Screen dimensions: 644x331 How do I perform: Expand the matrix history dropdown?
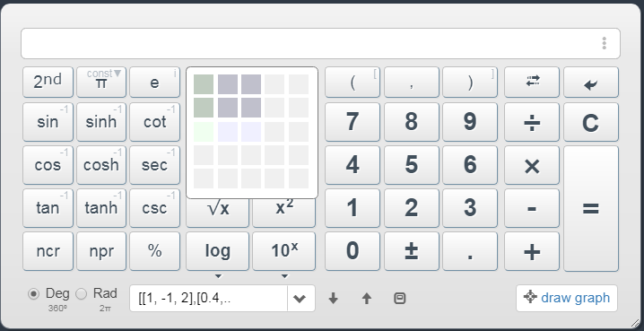300,298
